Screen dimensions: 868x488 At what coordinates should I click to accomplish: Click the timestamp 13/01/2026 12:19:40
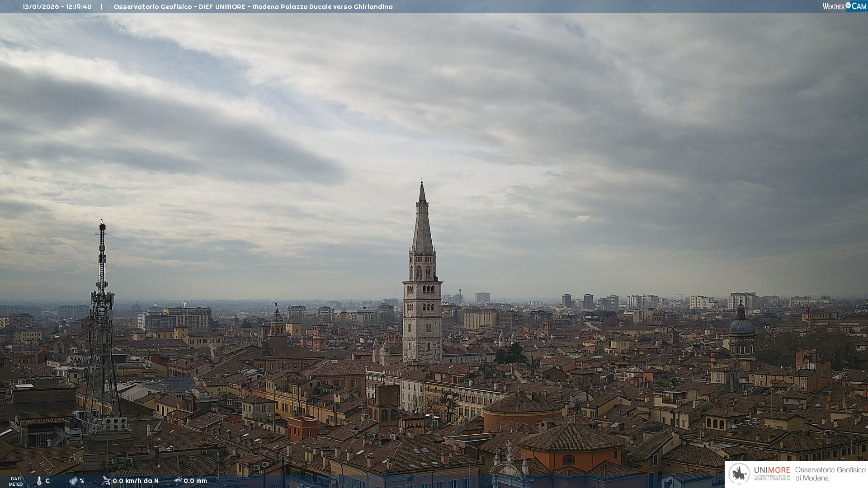click(x=57, y=7)
